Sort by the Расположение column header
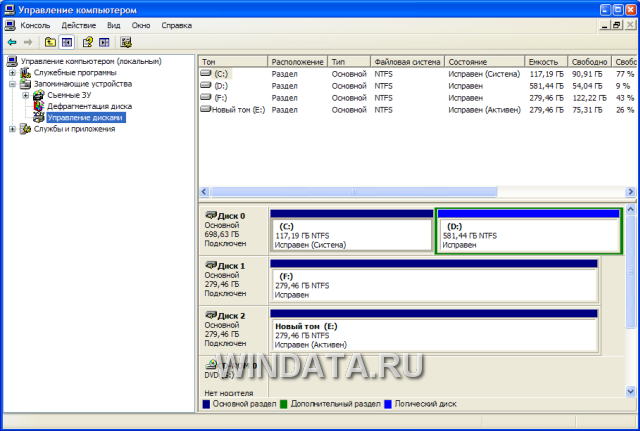This screenshot has height=431, width=640. (298, 62)
